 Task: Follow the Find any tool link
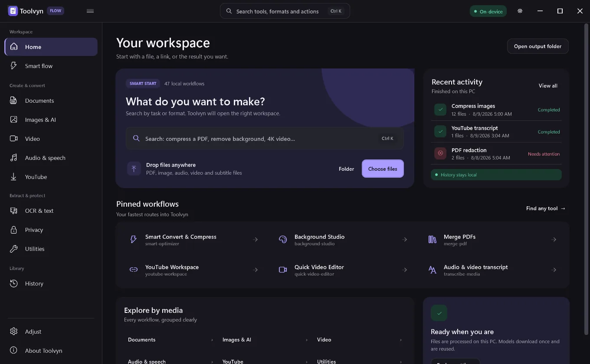[546, 208]
